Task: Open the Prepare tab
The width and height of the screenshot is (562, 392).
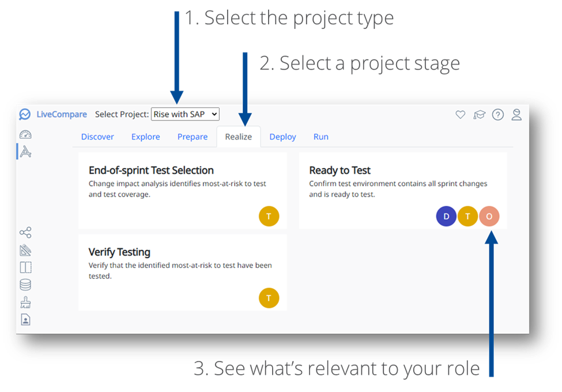Action: pos(193,137)
